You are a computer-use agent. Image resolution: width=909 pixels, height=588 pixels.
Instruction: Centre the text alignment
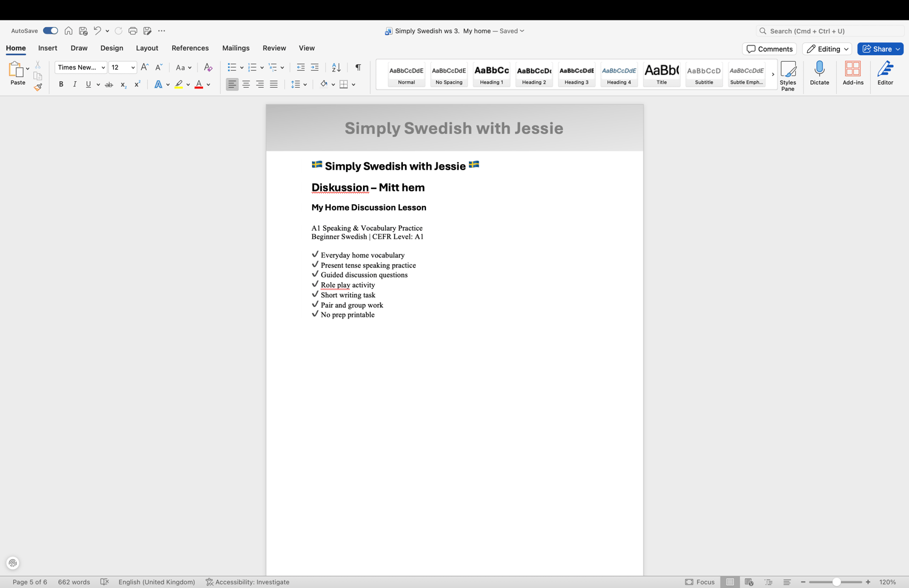pos(246,85)
